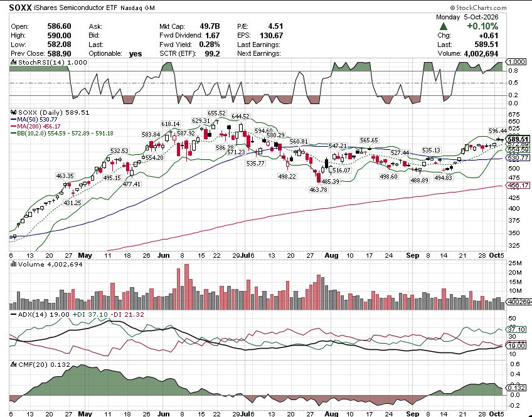Click the MA(50) 530.77 legend text

(37, 120)
